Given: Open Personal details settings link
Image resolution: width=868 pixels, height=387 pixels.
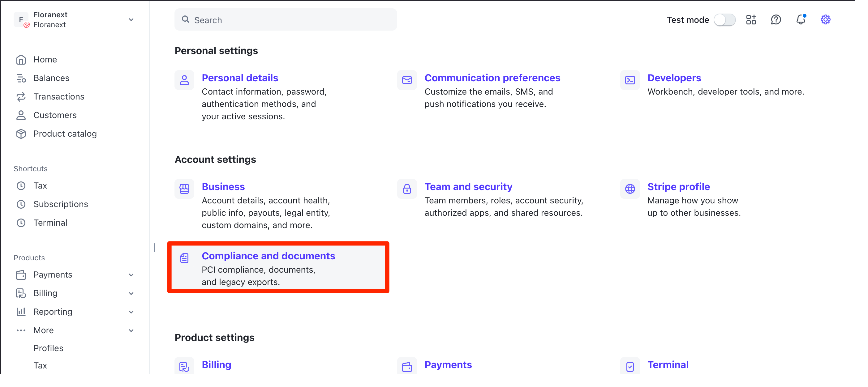Looking at the screenshot, I should click(x=239, y=78).
